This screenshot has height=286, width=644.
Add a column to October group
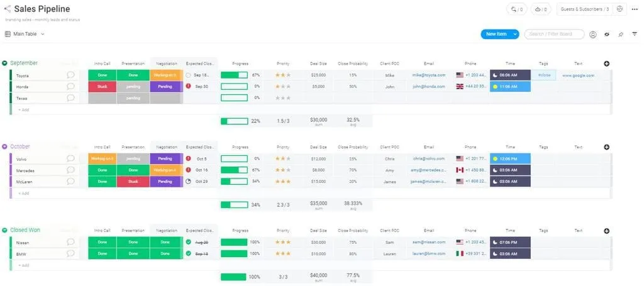coord(607,147)
